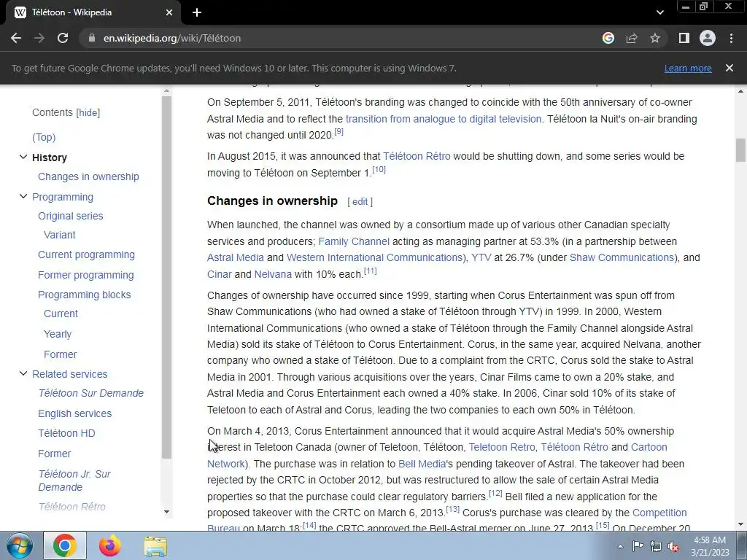Viewport: 747px width, 560px height.
Task: View site information via the lock icon
Action: point(91,38)
